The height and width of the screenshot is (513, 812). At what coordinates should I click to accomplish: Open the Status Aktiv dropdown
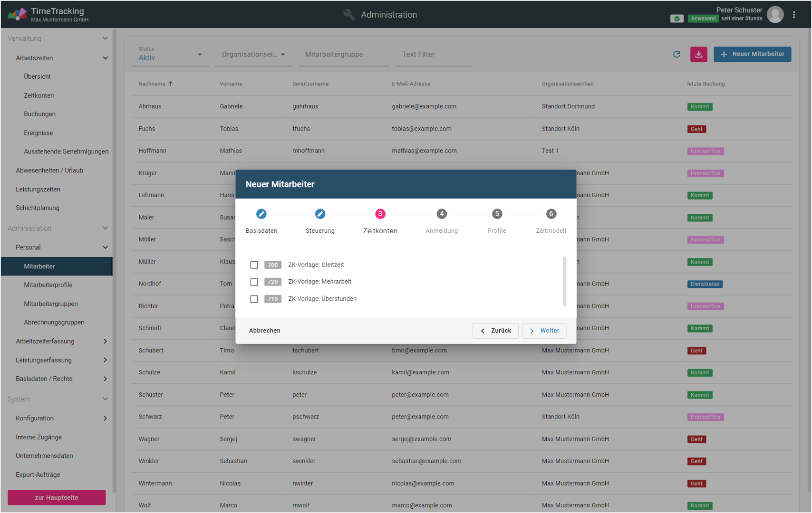tap(170, 55)
